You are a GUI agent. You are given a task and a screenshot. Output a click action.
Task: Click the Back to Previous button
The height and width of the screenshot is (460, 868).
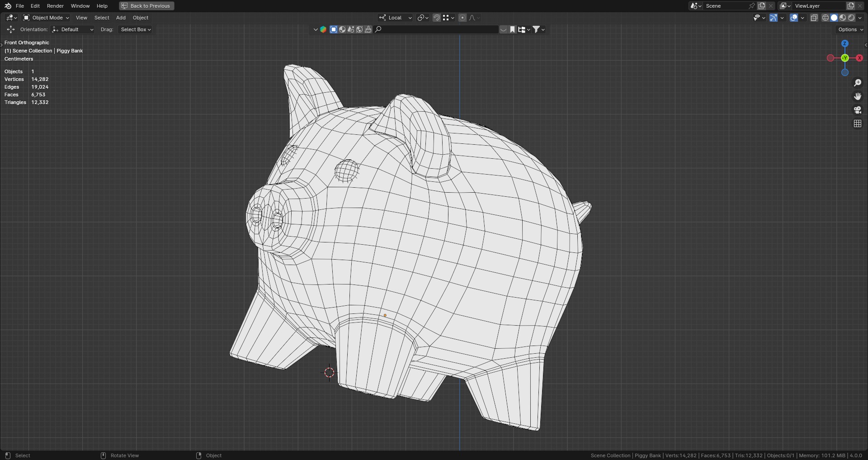146,6
